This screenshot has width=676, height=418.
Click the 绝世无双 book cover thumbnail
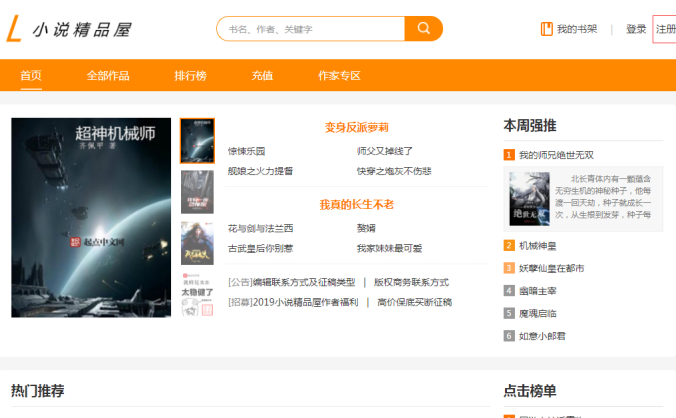(529, 199)
